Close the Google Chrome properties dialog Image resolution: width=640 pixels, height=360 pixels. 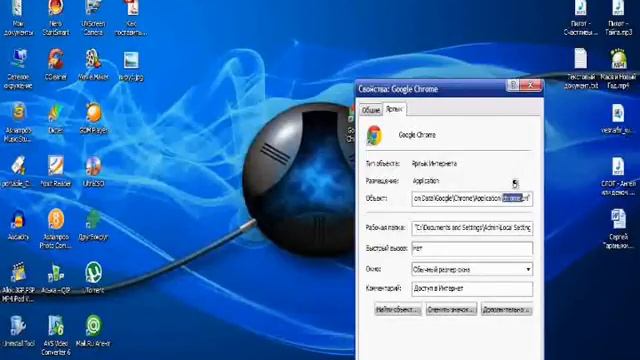[x=531, y=85]
